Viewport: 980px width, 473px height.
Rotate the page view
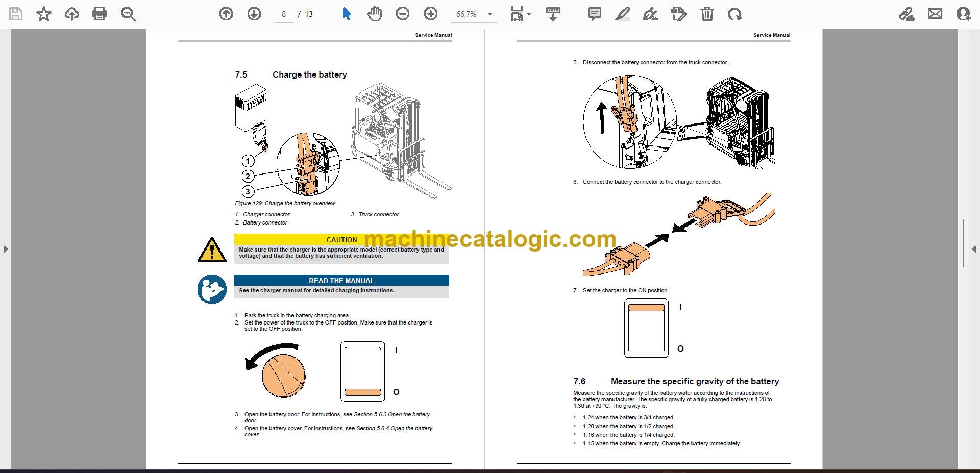point(735,14)
